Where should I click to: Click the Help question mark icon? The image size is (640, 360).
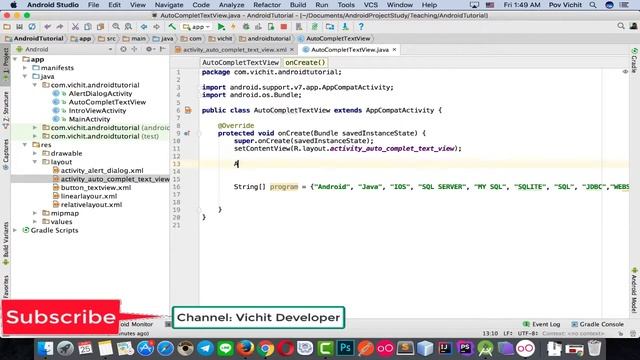(x=361, y=27)
